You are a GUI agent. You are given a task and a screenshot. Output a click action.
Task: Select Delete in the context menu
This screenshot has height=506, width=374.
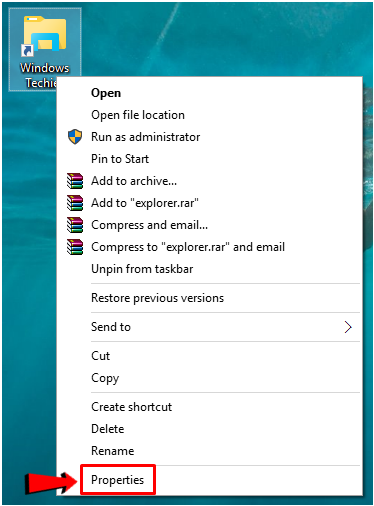(x=209, y=429)
